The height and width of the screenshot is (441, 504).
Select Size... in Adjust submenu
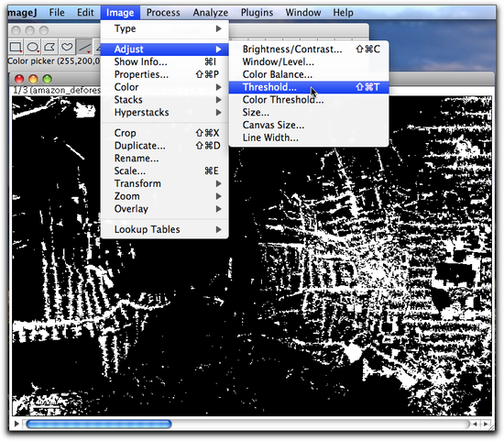click(309, 112)
